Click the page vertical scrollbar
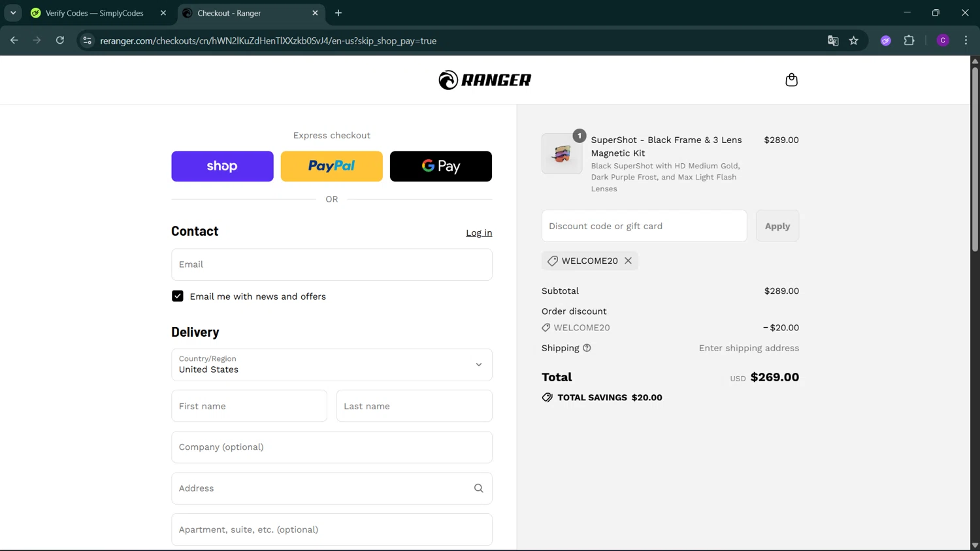Viewport: 980px width, 551px height. coord(975,159)
